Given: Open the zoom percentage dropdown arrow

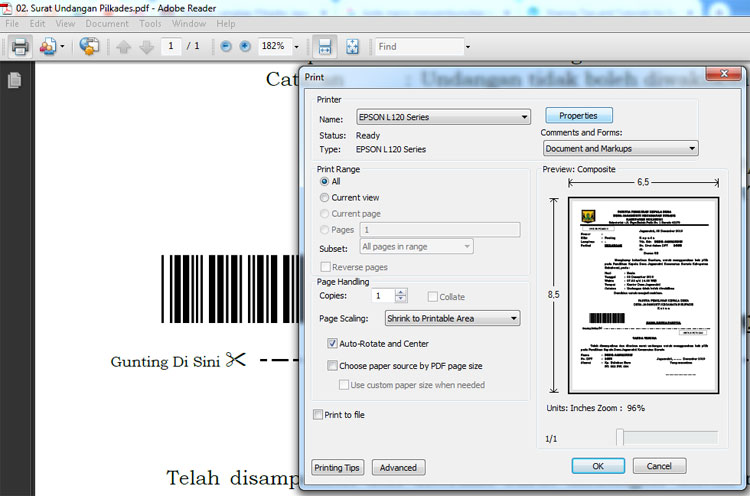Looking at the screenshot, I should click(296, 47).
